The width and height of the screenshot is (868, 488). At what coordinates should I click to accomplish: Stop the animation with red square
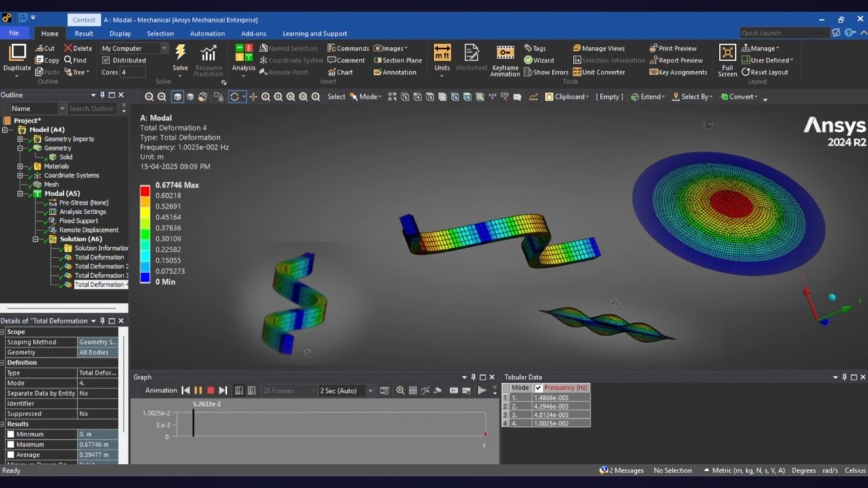[x=210, y=390]
